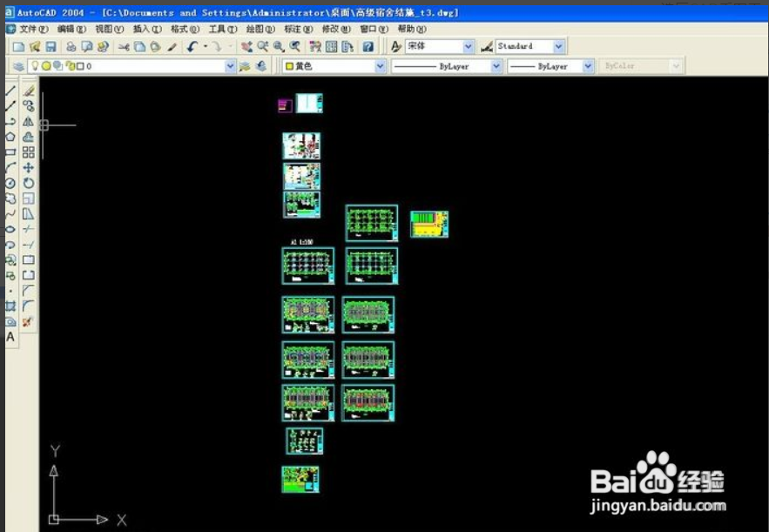Open the 帮助 (Help) menu
Image resolution: width=769 pixels, height=532 pixels.
(x=412, y=30)
